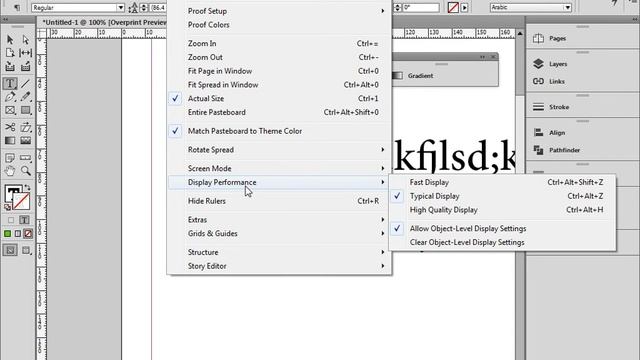Pick the Note tool

coord(10,158)
